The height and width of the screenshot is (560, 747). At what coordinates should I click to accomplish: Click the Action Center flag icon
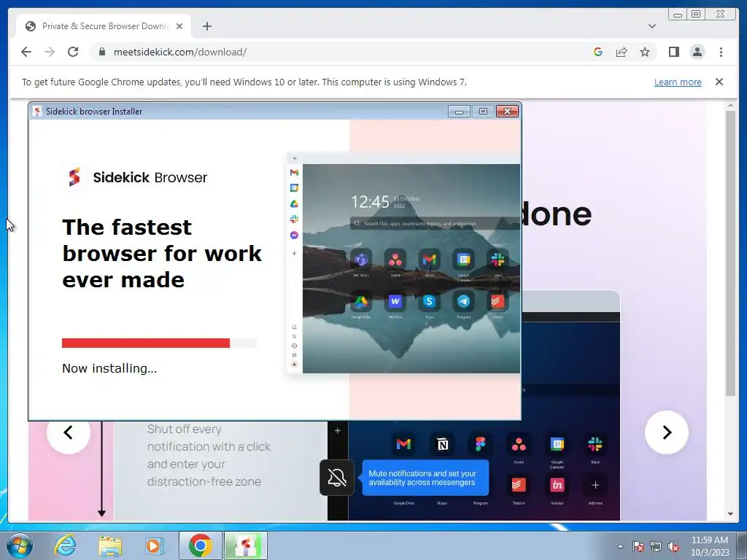[638, 546]
